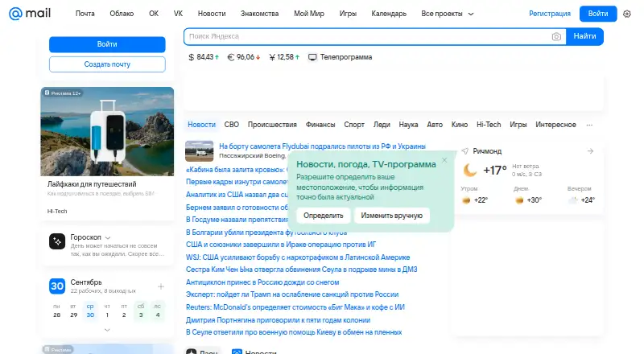The height and width of the screenshot is (354, 644).
Task: Add calendar event with plus icon
Action: (x=161, y=286)
